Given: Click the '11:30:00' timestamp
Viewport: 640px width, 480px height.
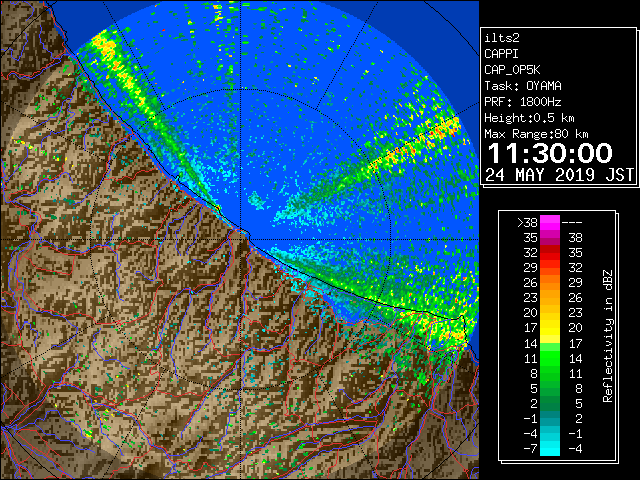Looking at the screenshot, I should pyautogui.click(x=550, y=153).
